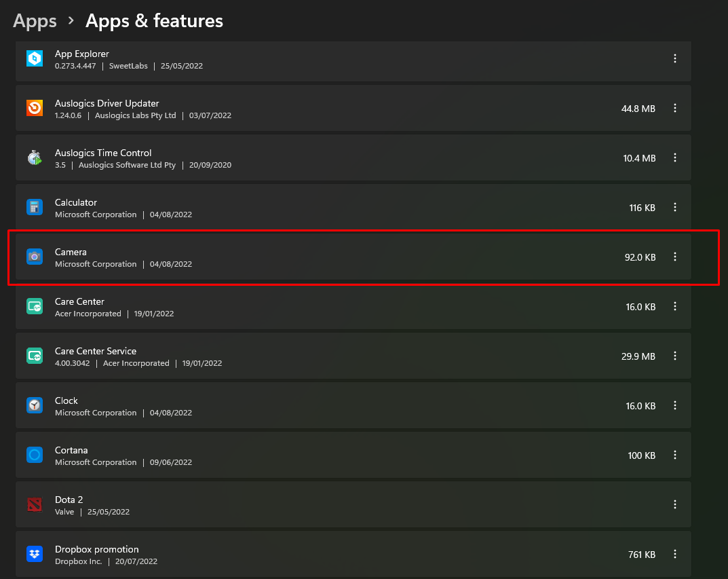Open options menu for Clock
The height and width of the screenshot is (579, 728).
coord(674,405)
